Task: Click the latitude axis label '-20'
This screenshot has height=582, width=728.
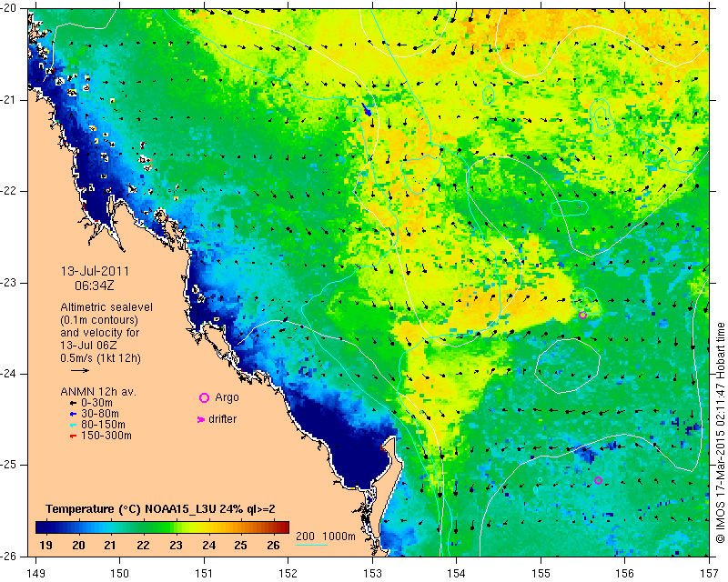Action: coord(10,9)
